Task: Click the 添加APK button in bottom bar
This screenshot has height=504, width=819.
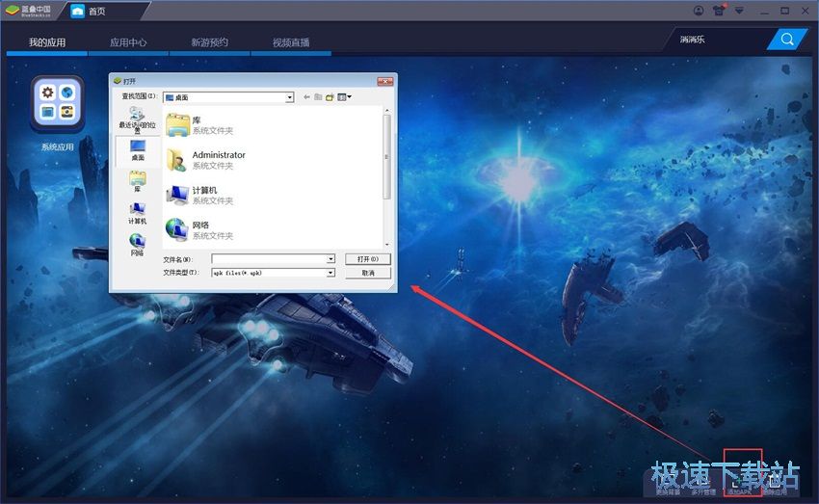Action: pyautogui.click(x=739, y=487)
